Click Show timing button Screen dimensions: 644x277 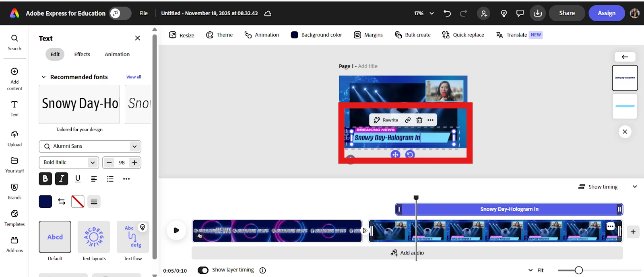coord(598,187)
